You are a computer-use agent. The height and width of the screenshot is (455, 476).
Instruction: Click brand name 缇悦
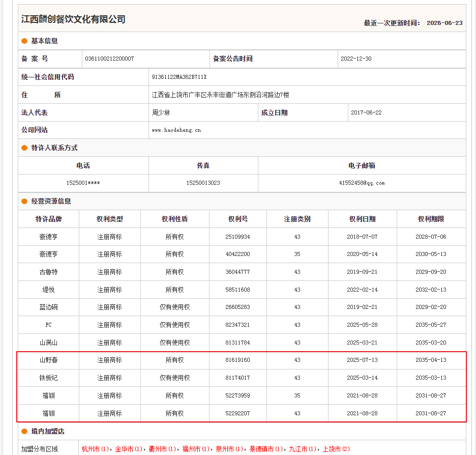coord(49,290)
